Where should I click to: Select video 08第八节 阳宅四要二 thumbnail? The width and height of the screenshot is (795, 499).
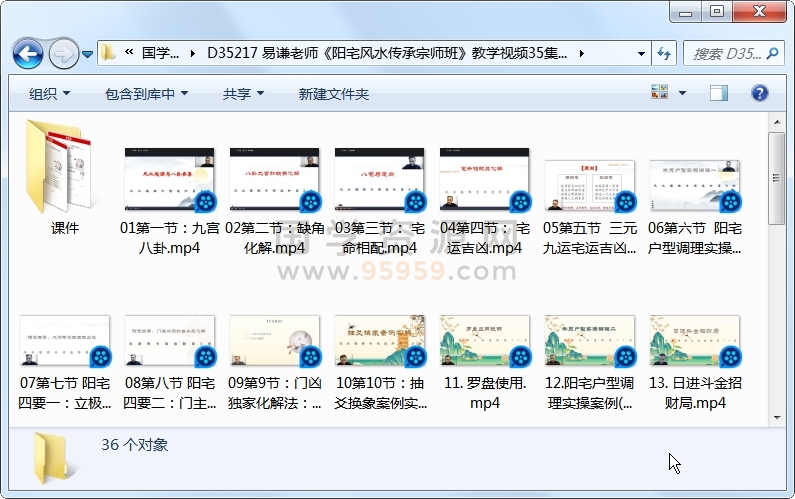[x=169, y=340]
